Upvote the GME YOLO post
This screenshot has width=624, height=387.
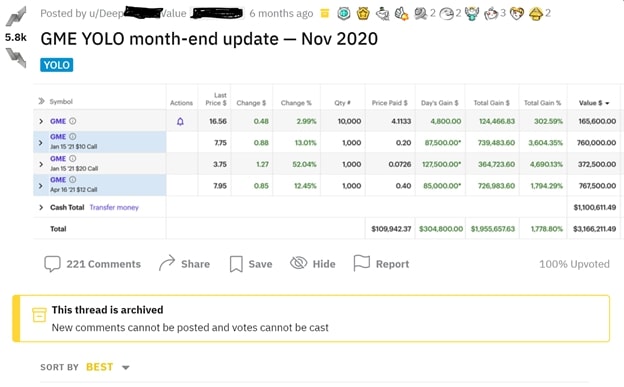(16, 16)
